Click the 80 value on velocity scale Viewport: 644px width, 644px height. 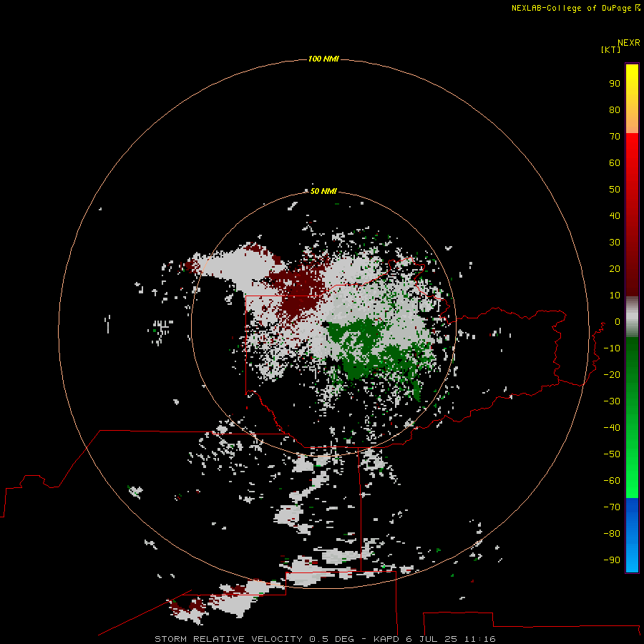[615, 110]
